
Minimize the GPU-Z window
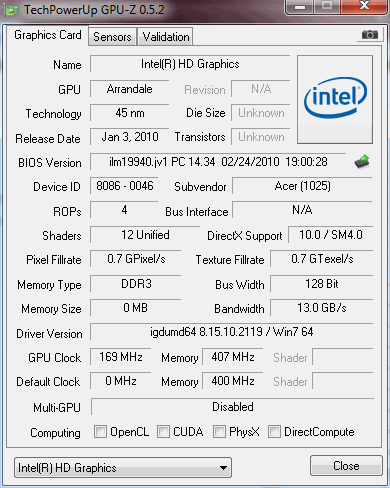pyautogui.click(x=300, y=7)
